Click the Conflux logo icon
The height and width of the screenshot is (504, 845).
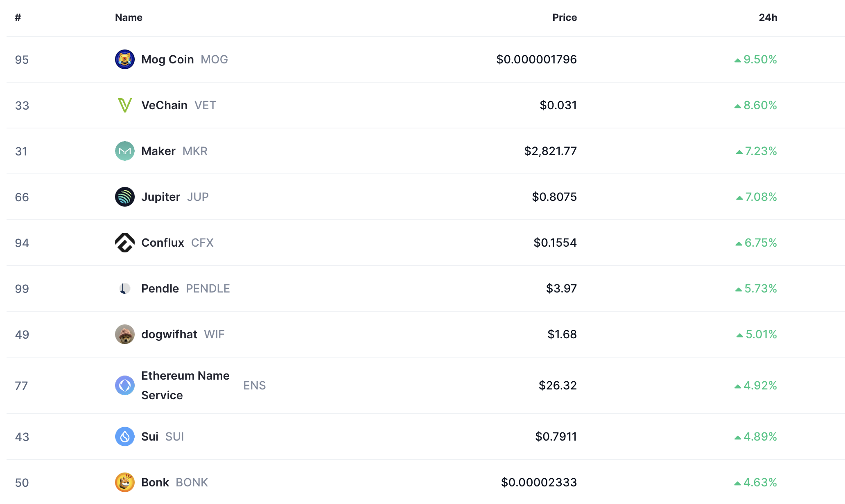coord(125,243)
